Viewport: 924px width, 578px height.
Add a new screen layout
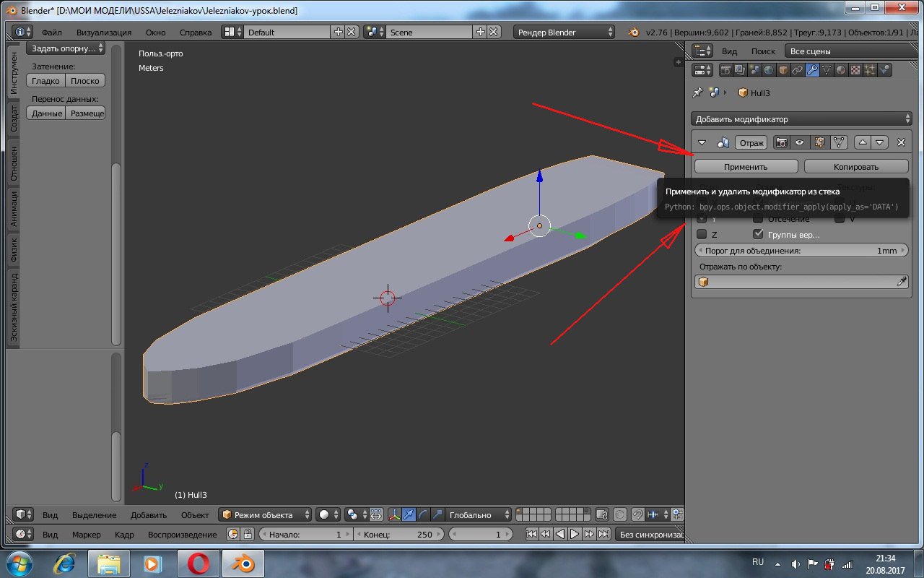coord(339,32)
